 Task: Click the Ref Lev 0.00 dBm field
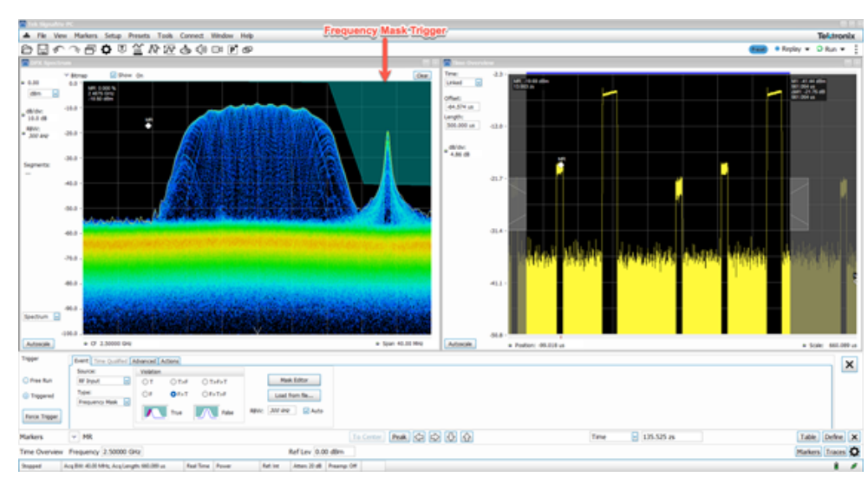pos(334,452)
